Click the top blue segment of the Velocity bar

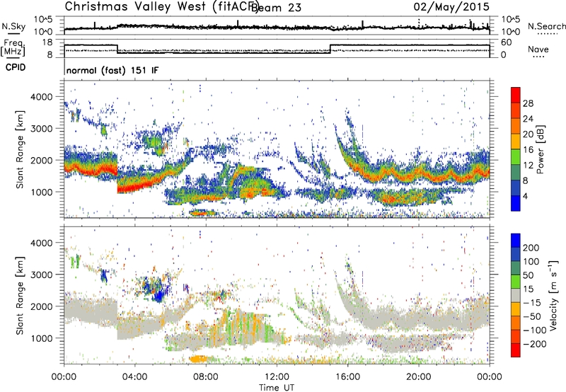tap(516, 241)
